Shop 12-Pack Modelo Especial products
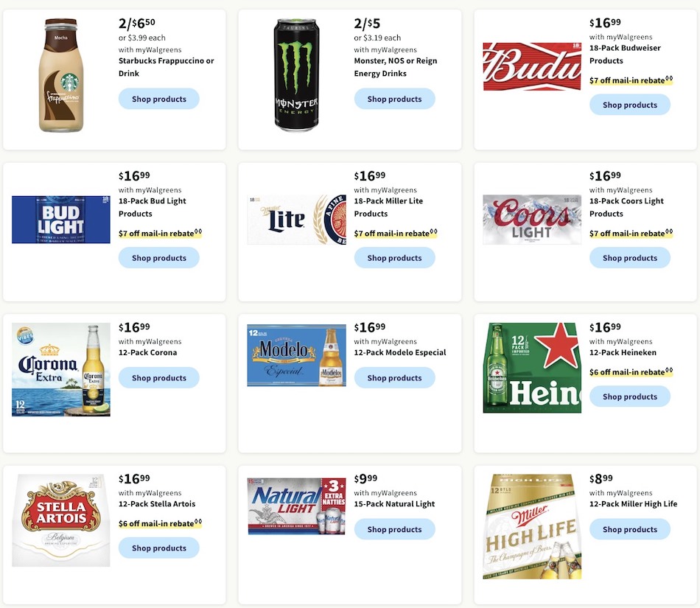700x608 pixels. (394, 377)
